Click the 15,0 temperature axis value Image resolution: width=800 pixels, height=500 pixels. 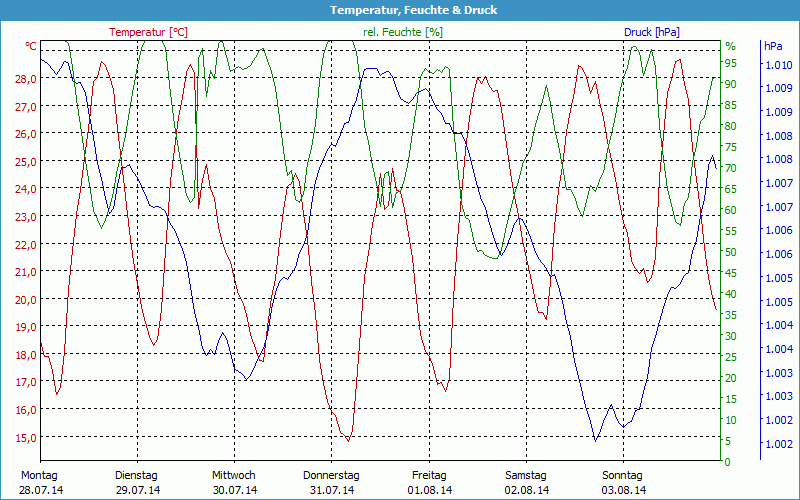pyautogui.click(x=26, y=438)
